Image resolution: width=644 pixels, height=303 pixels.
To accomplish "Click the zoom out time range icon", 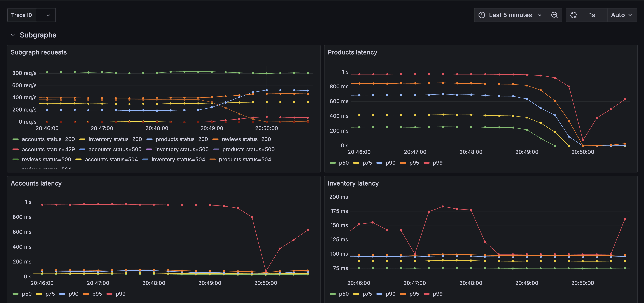I will (554, 15).
